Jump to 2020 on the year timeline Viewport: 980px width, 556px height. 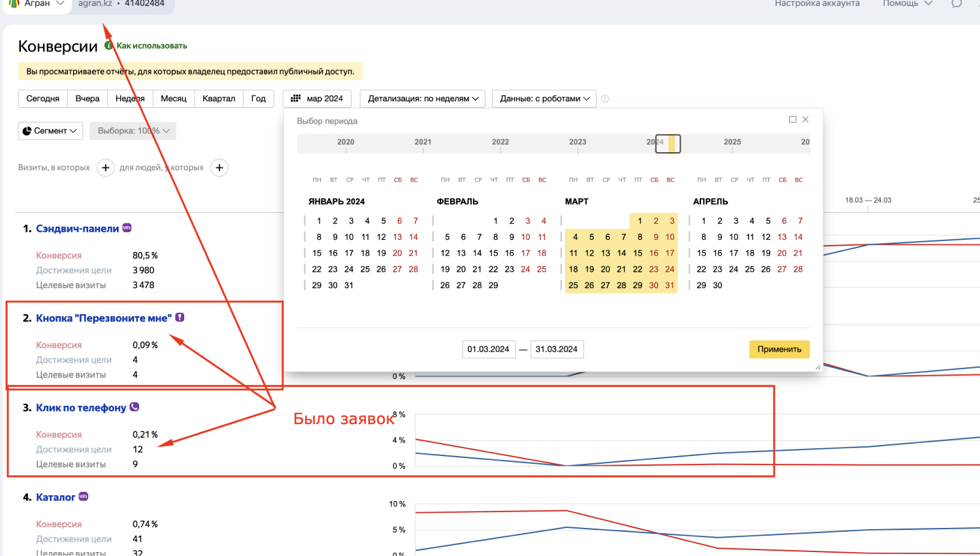346,142
